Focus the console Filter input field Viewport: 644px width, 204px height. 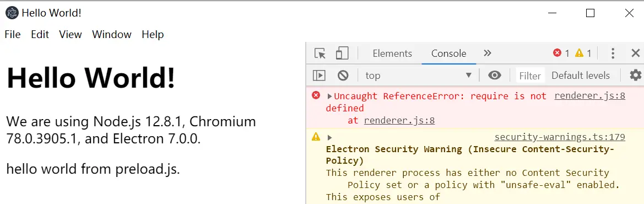pos(530,76)
